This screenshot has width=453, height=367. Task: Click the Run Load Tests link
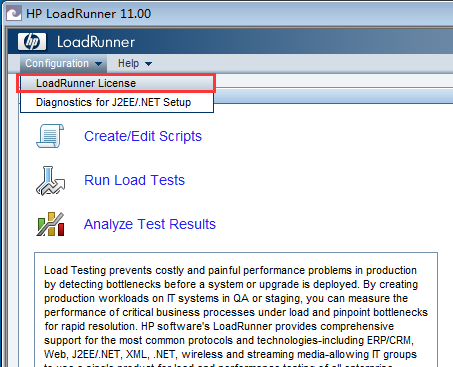134,180
